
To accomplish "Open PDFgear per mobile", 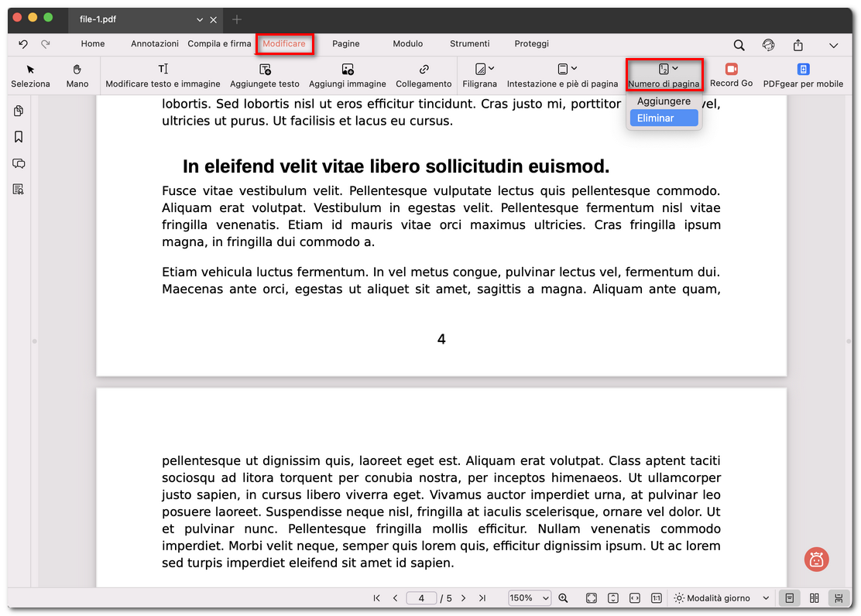I will [803, 75].
